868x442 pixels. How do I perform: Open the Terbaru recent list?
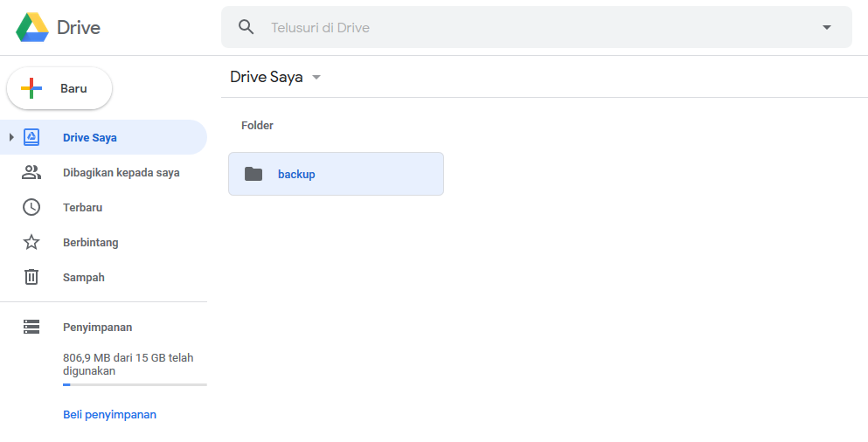82,207
